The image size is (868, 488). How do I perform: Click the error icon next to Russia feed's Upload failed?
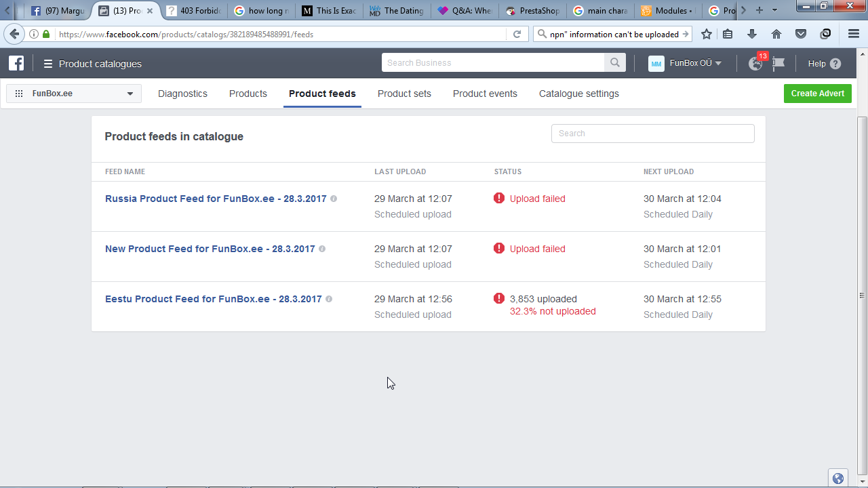coord(499,198)
